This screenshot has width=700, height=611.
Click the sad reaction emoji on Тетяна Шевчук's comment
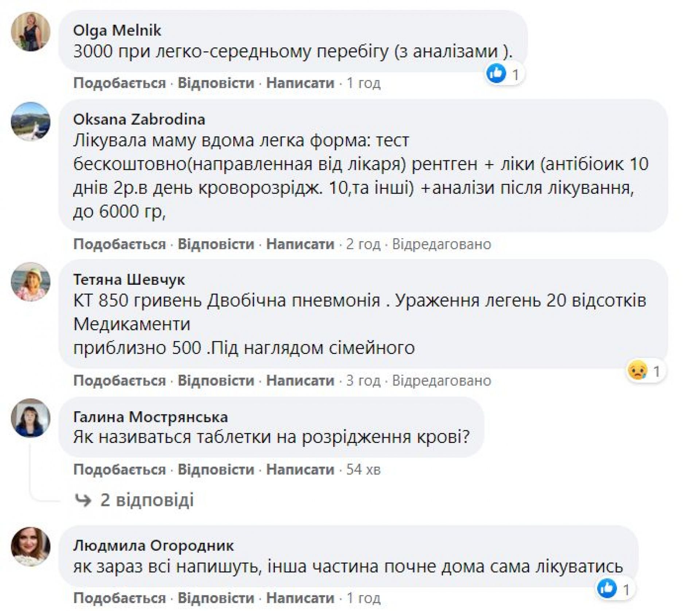(x=637, y=371)
